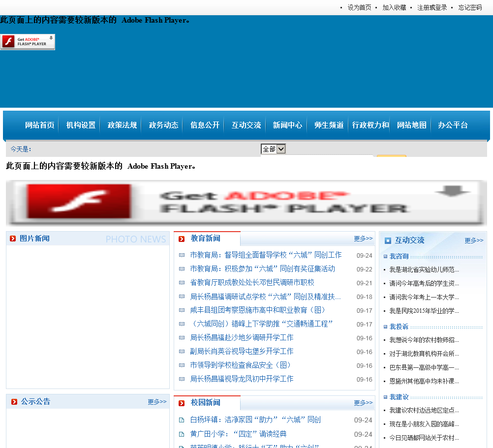Click 更多>> in the 教育新闻 section
This screenshot has height=448, width=493.
pos(363,239)
